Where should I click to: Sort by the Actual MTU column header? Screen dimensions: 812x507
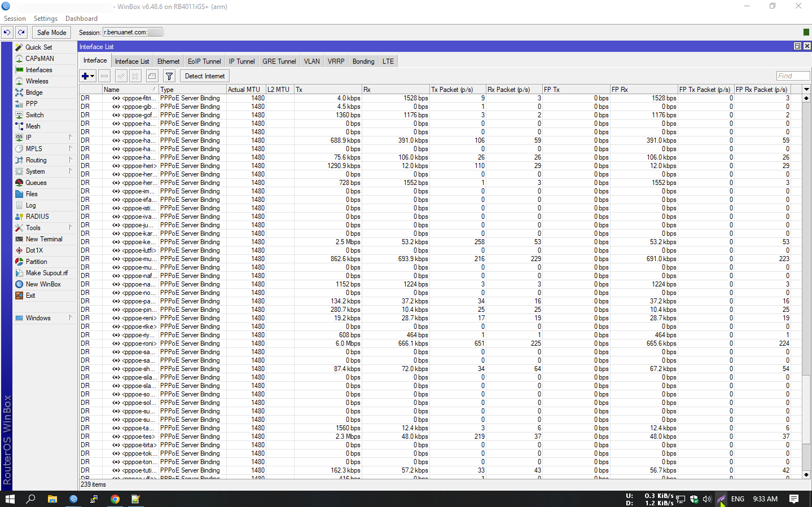pyautogui.click(x=245, y=90)
